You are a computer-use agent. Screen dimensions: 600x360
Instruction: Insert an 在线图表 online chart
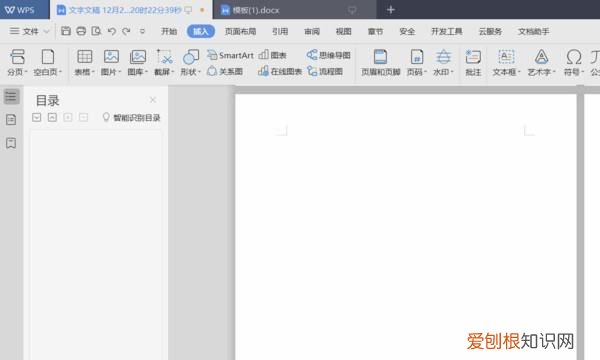click(x=280, y=71)
